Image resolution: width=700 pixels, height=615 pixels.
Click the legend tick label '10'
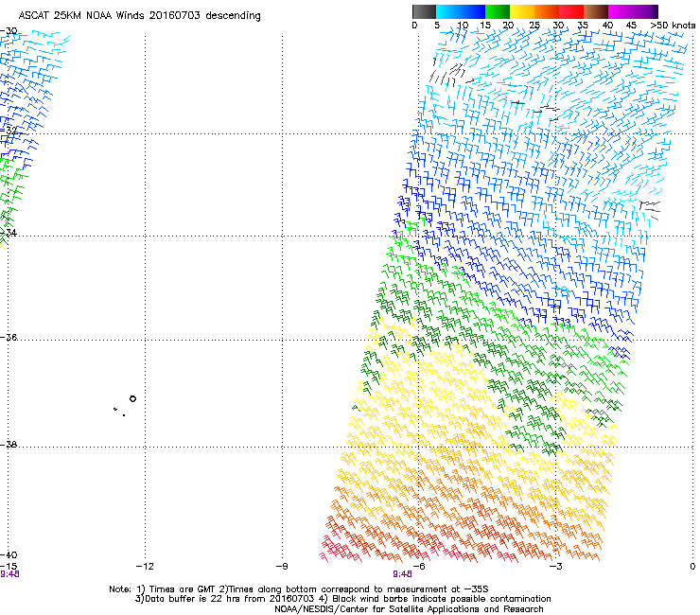click(x=463, y=26)
